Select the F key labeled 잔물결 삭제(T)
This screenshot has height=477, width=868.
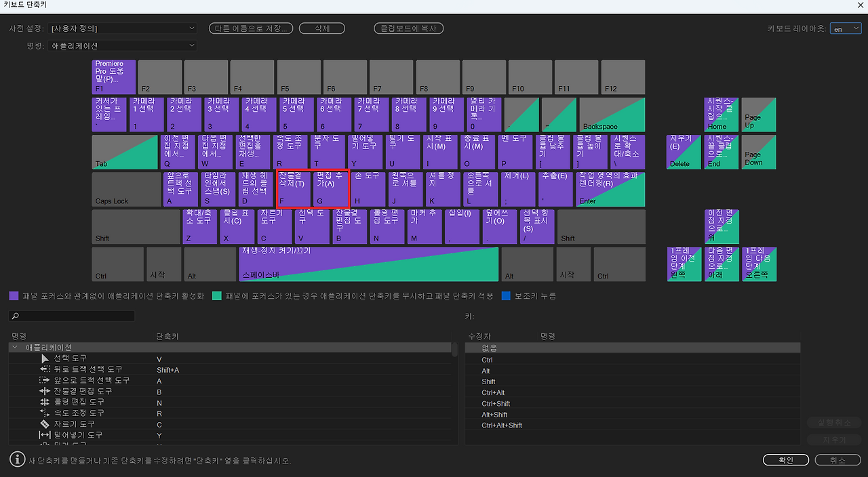(295, 189)
